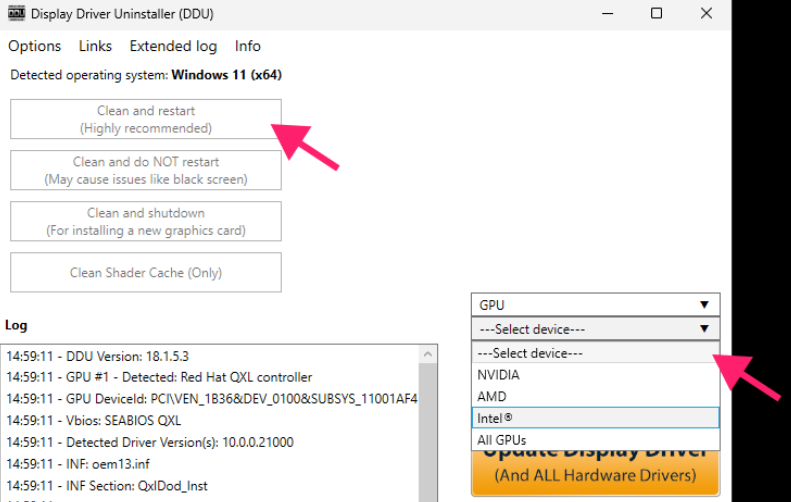Click the log scrollbar up arrow

pos(428,354)
